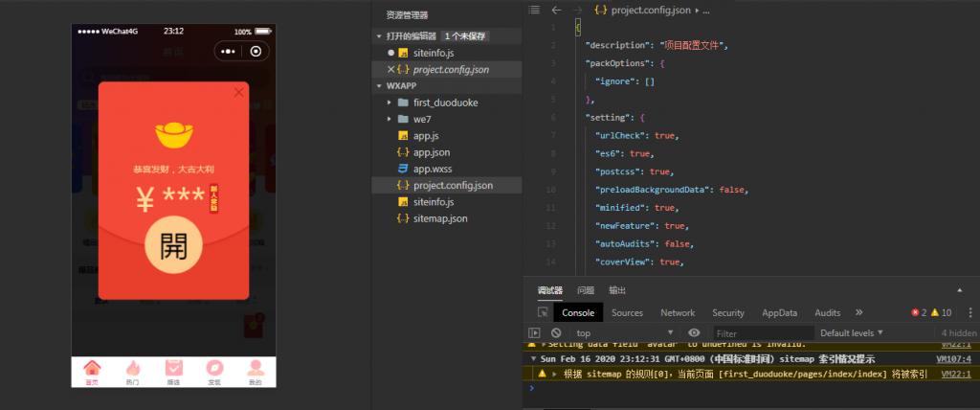Navigate back with the left arrow
Viewport: 980px width, 410px height.
pos(556,10)
